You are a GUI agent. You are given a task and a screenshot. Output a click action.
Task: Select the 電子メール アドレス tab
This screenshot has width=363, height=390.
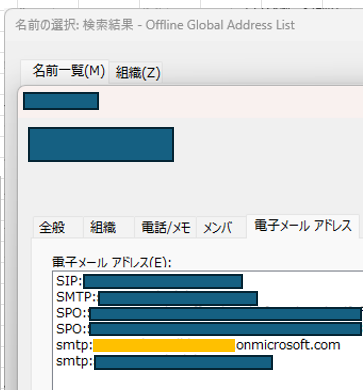[303, 226]
